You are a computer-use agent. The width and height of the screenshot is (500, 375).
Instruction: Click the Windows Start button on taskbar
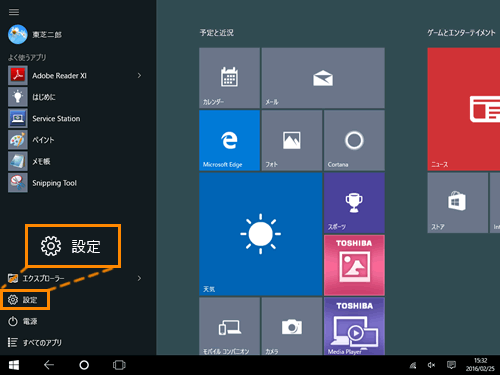[x=14, y=365]
